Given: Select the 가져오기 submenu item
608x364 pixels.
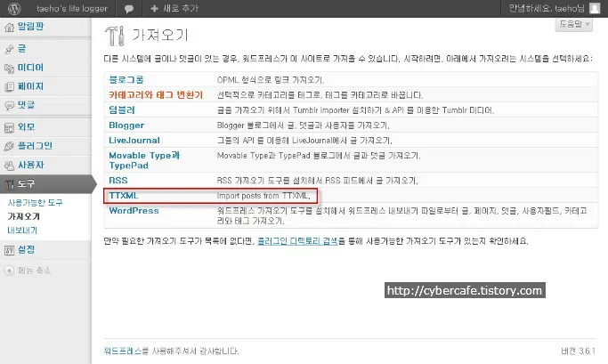Looking at the screenshot, I should coord(24,216).
